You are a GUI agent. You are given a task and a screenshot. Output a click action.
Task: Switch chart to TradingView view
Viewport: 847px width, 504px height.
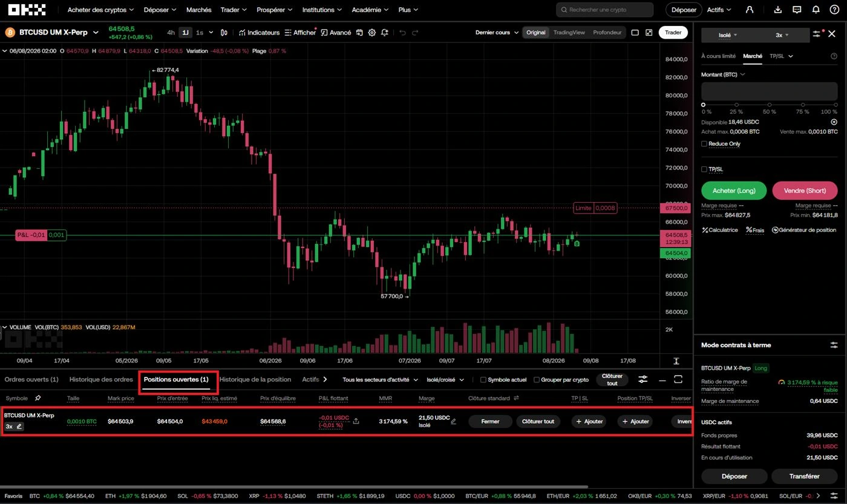point(569,33)
